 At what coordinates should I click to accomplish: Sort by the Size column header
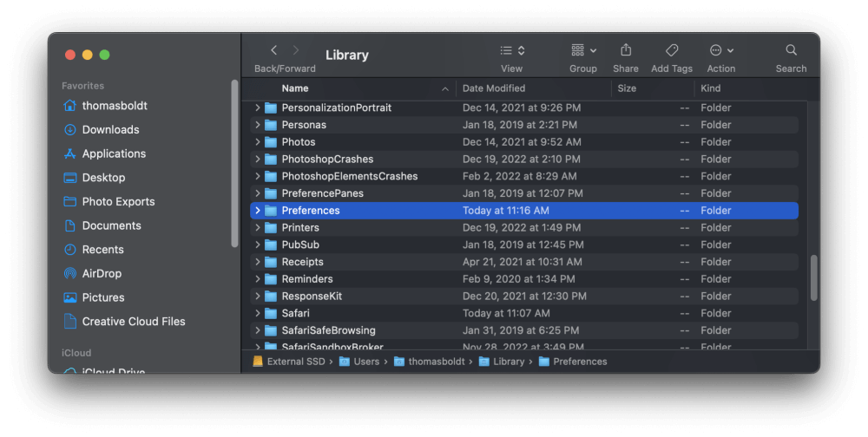[x=627, y=88]
